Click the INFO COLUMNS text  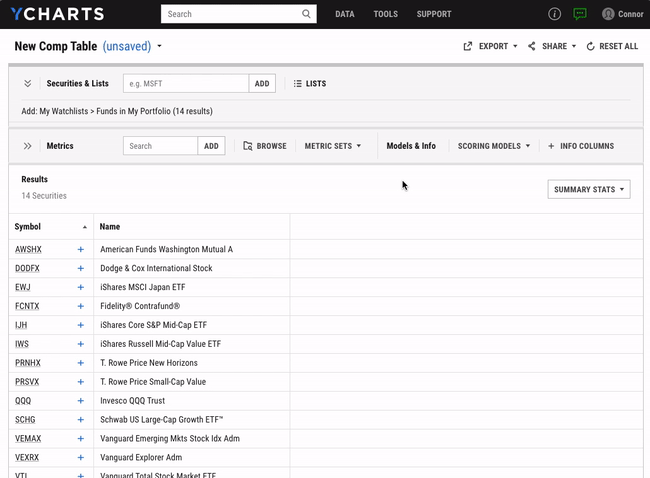pyautogui.click(x=587, y=146)
